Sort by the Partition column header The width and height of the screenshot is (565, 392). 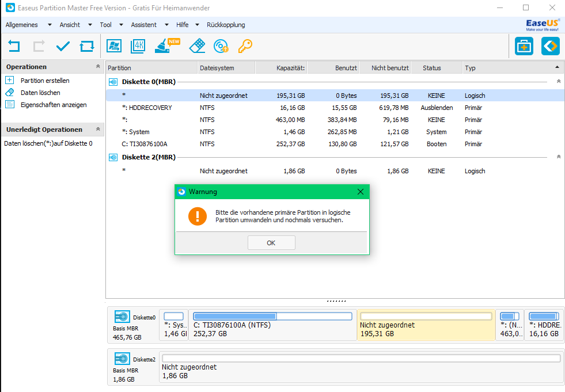tap(151, 68)
